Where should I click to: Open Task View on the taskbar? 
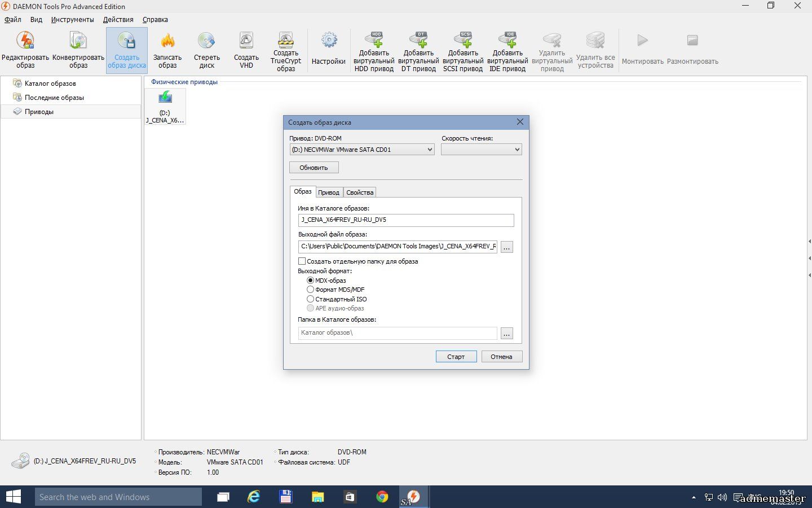223,497
